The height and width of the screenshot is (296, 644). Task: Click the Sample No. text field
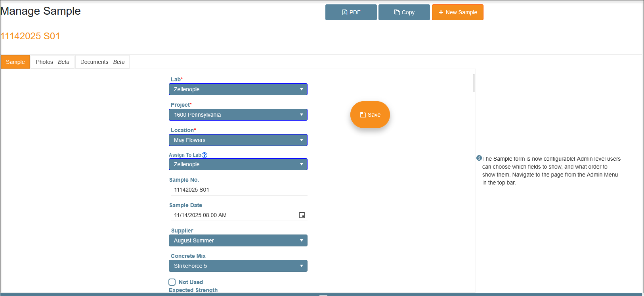click(238, 190)
